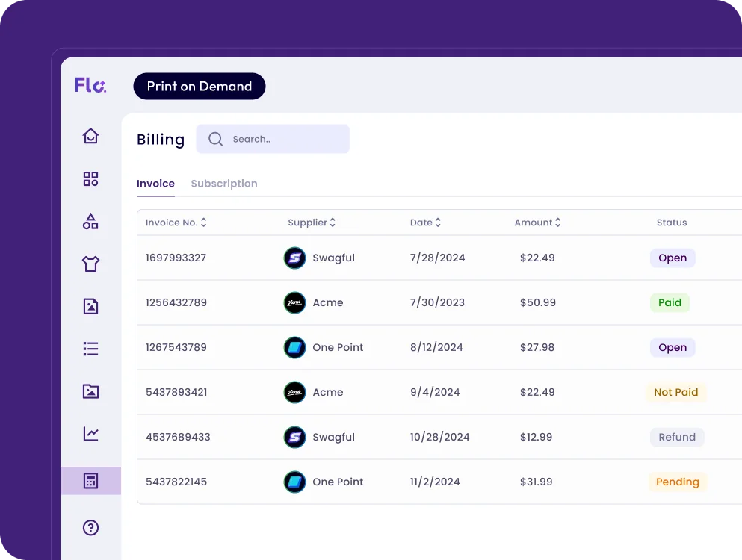Viewport: 742px width, 560px height.
Task: Click the search magnifier icon
Action: click(215, 139)
